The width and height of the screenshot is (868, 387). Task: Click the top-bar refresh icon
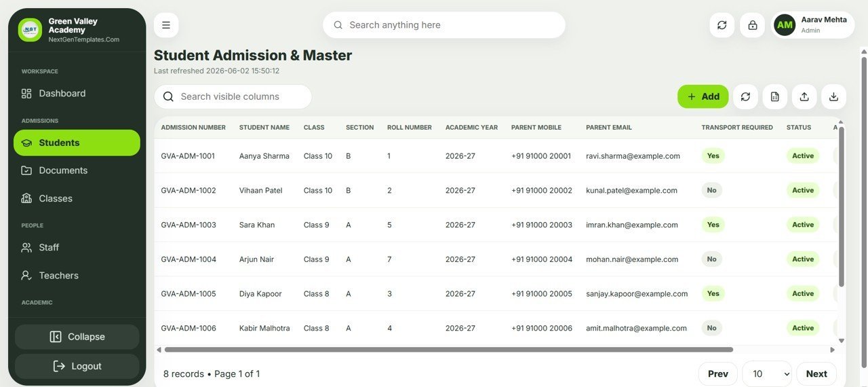tap(722, 25)
